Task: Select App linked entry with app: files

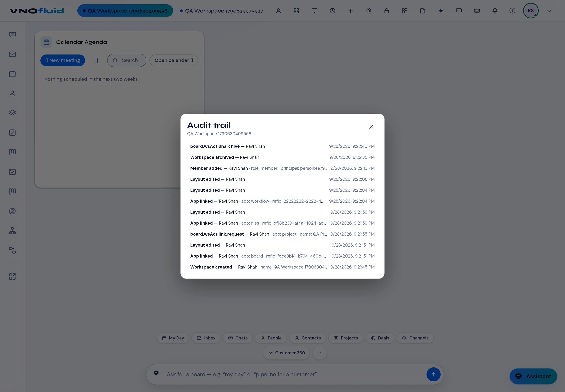Action: point(282,223)
